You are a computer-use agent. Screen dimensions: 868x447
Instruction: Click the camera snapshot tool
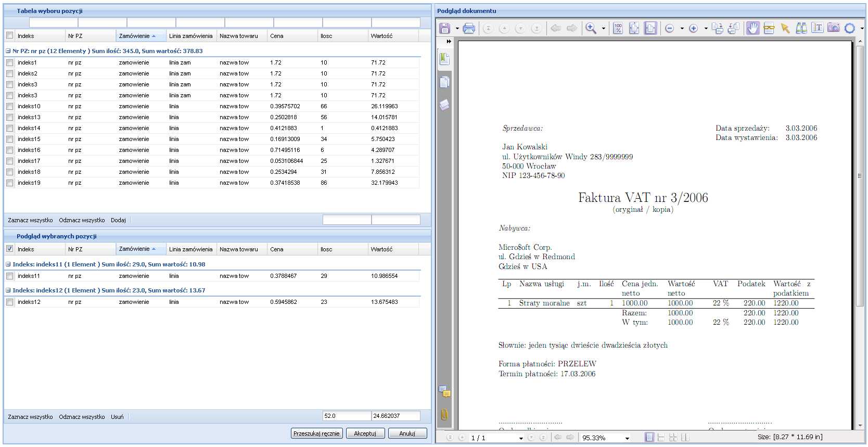(833, 28)
